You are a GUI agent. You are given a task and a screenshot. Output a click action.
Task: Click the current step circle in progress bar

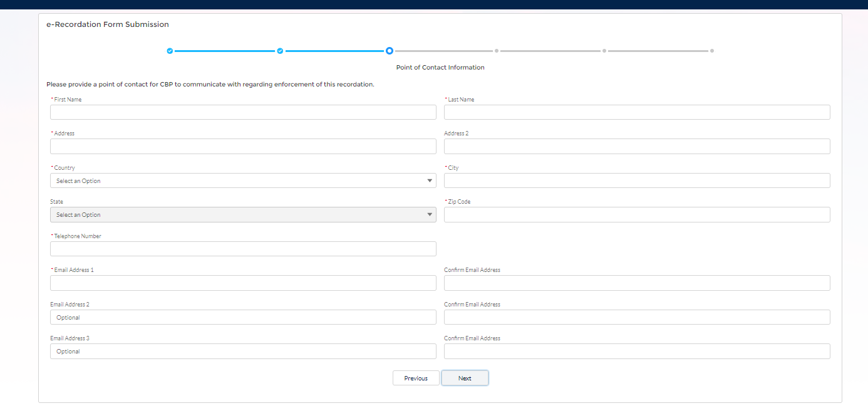[x=390, y=51]
